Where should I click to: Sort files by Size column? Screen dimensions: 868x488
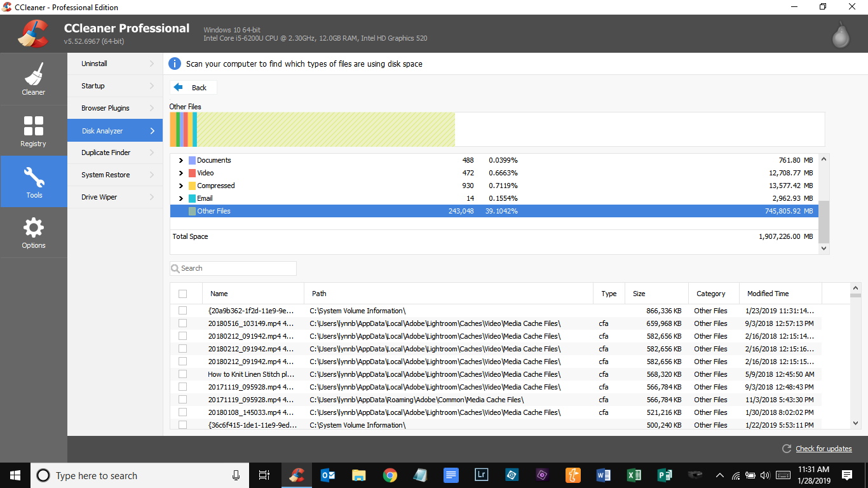[x=656, y=294]
